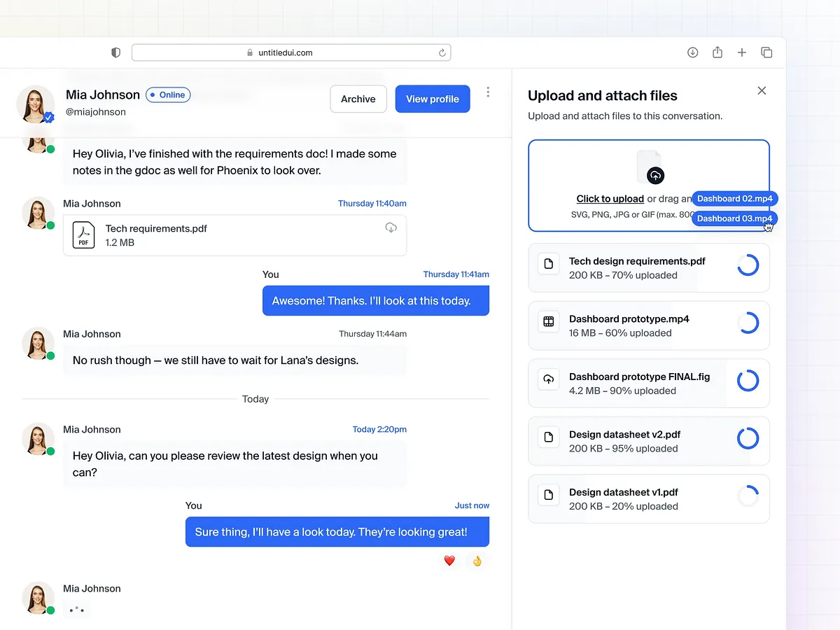Click the review the latest design message

(235, 464)
